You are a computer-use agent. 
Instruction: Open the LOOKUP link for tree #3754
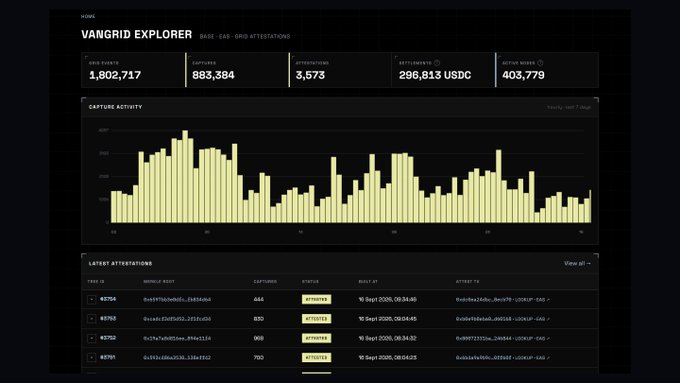[x=523, y=300]
